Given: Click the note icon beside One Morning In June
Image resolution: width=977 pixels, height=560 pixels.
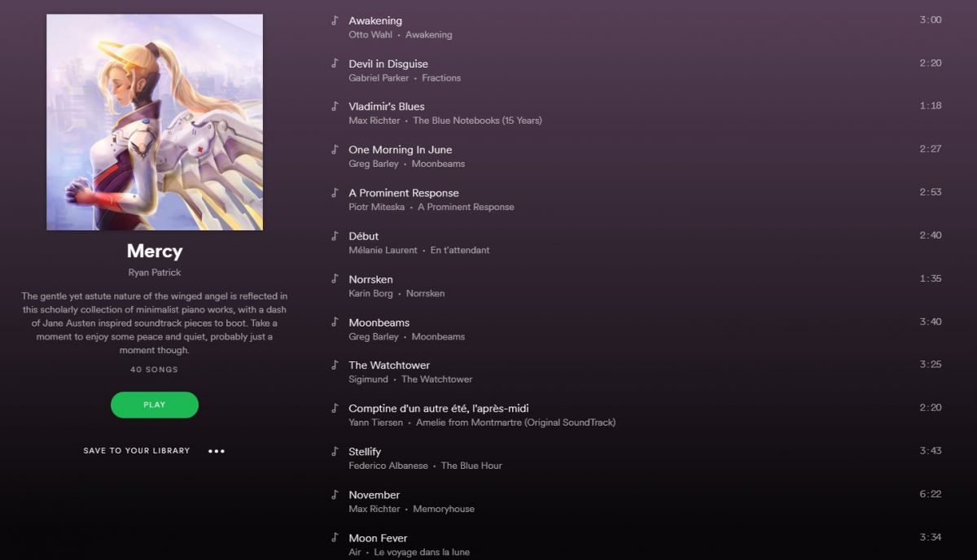Looking at the screenshot, I should click(x=334, y=150).
